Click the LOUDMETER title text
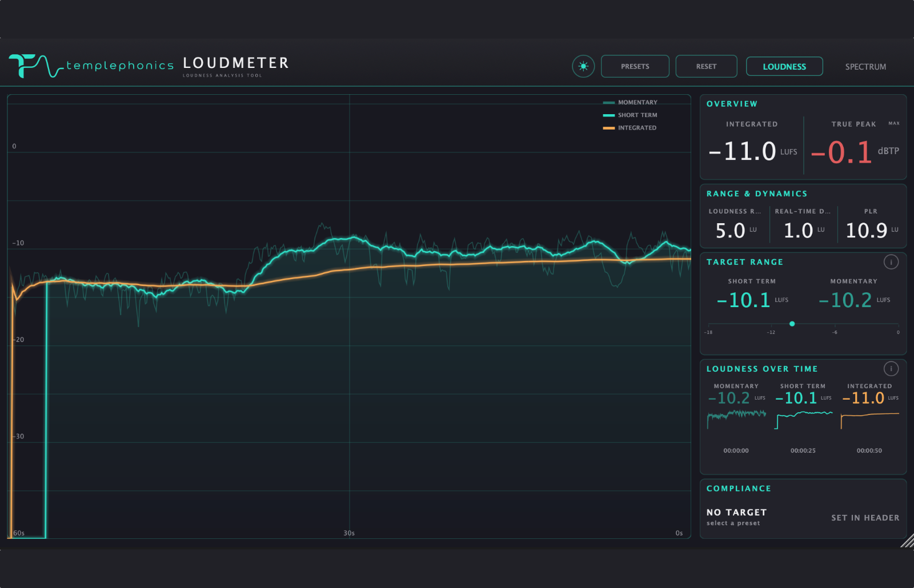This screenshot has width=914, height=588. click(236, 63)
